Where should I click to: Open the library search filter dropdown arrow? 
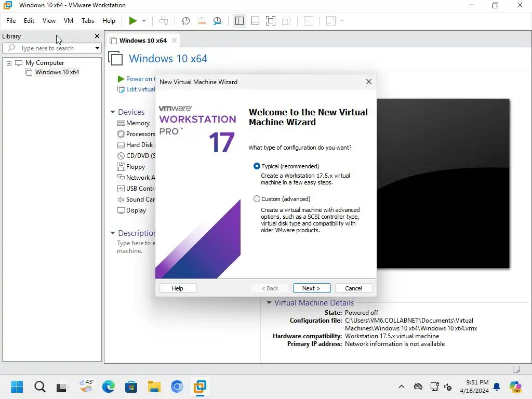coord(97,48)
